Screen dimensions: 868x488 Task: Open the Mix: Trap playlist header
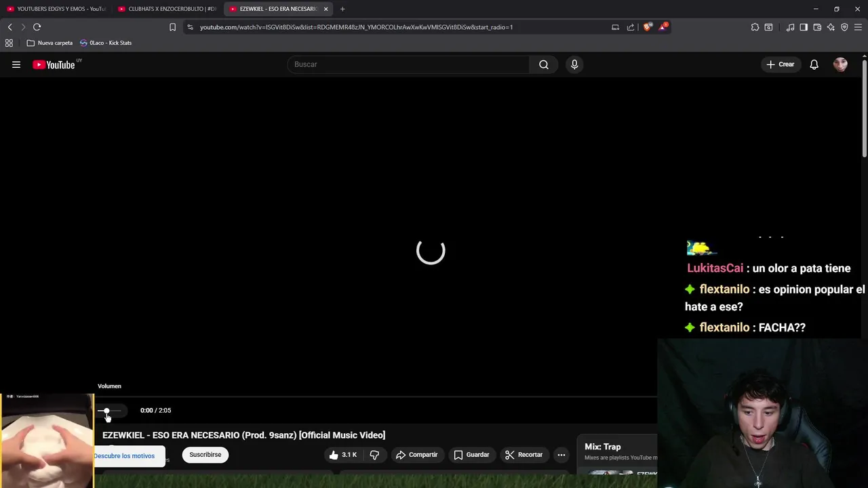[x=603, y=447]
